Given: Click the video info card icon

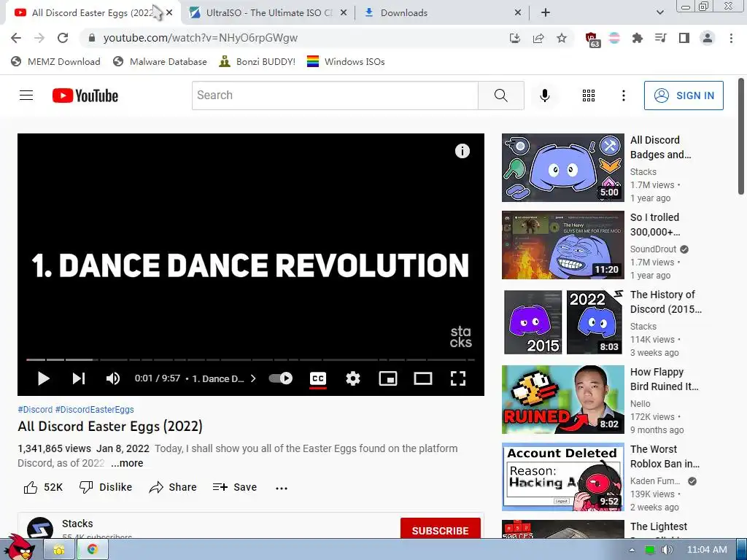Looking at the screenshot, I should pyautogui.click(x=462, y=151).
